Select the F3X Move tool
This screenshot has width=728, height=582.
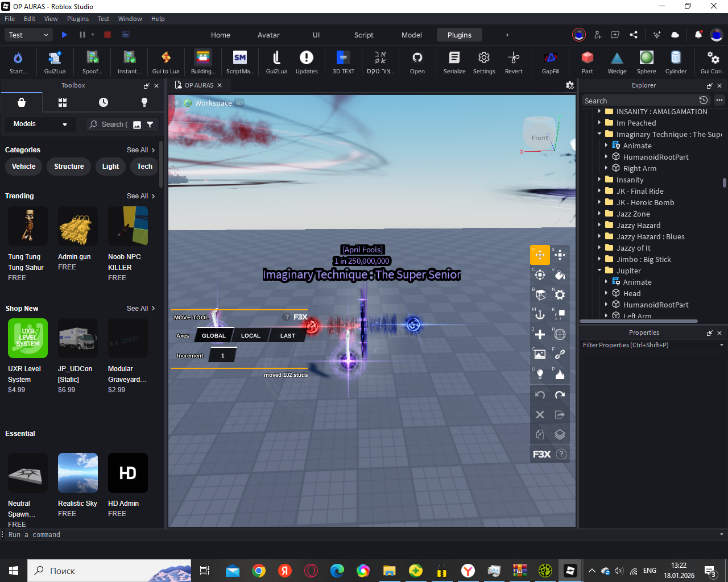(540, 255)
